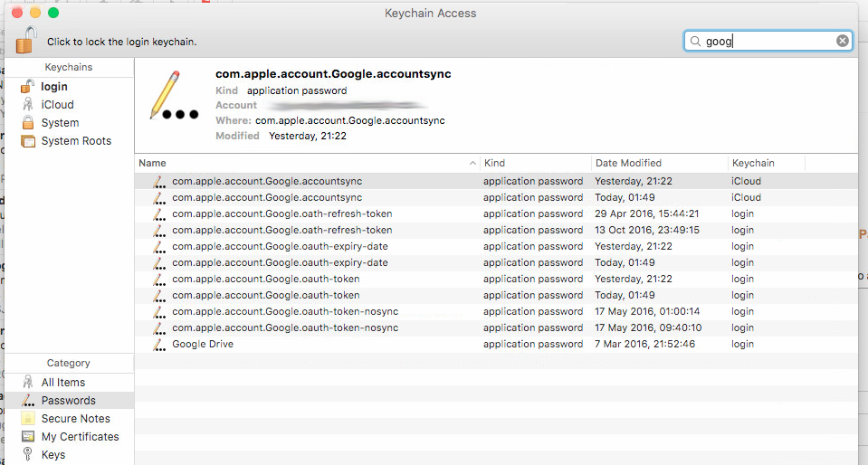Select the Passwords category
This screenshot has height=465, width=868.
68,401
